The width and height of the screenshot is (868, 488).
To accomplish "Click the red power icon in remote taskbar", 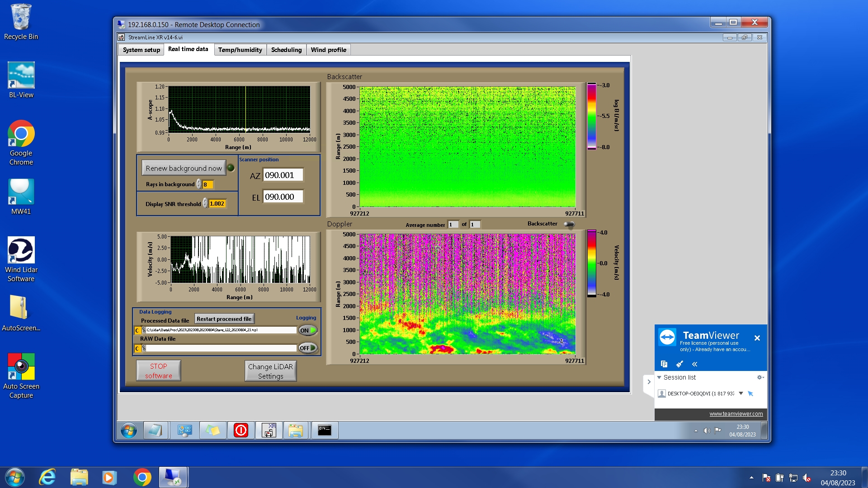I will click(x=241, y=430).
